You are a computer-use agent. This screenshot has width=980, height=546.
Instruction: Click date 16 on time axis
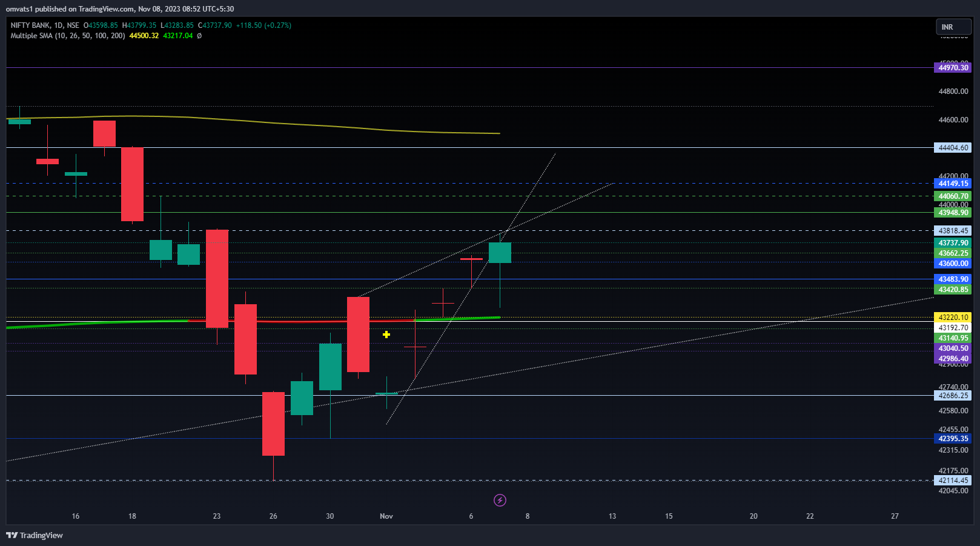pos(76,516)
